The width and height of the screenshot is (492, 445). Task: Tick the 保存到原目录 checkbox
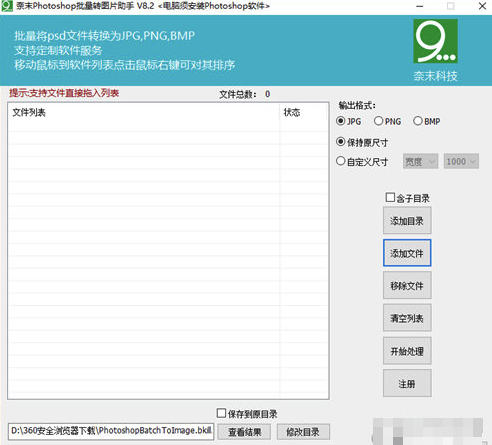pos(247,414)
